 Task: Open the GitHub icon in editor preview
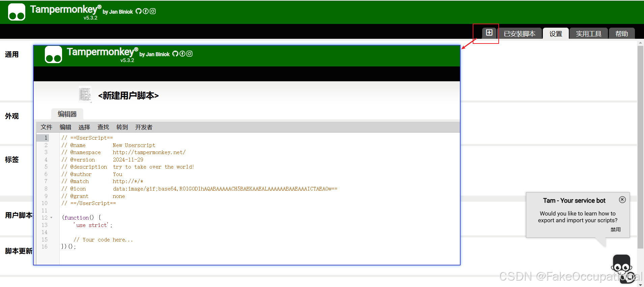(x=175, y=54)
